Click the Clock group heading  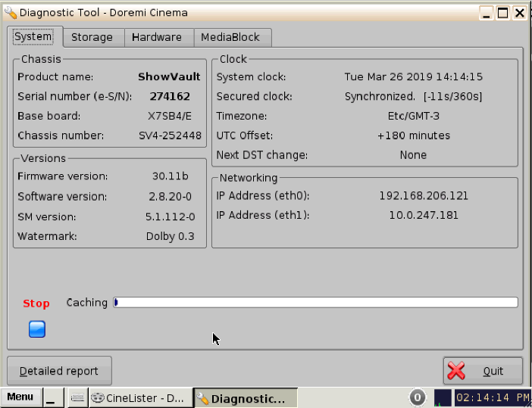tap(233, 59)
